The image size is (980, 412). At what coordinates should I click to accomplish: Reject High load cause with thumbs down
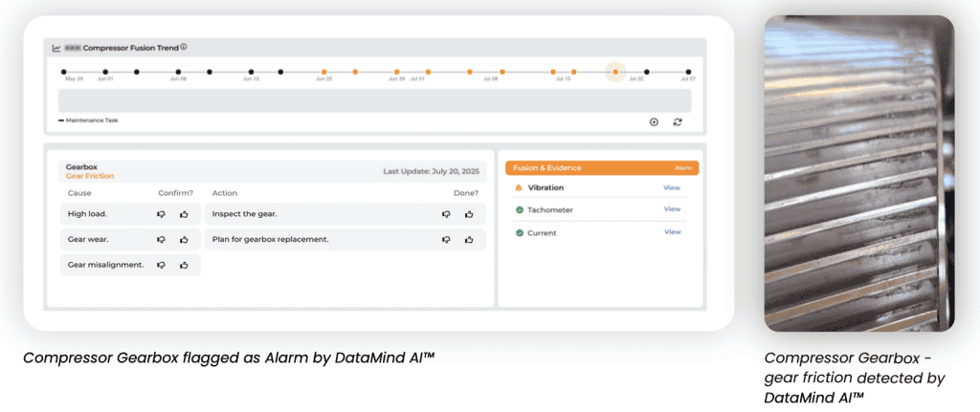[161, 214]
